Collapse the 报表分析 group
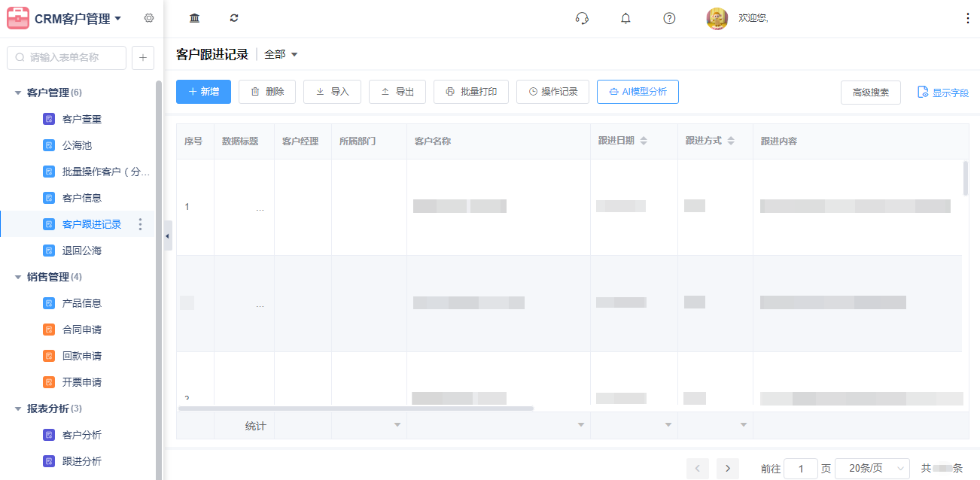The height and width of the screenshot is (480, 980). tap(18, 409)
